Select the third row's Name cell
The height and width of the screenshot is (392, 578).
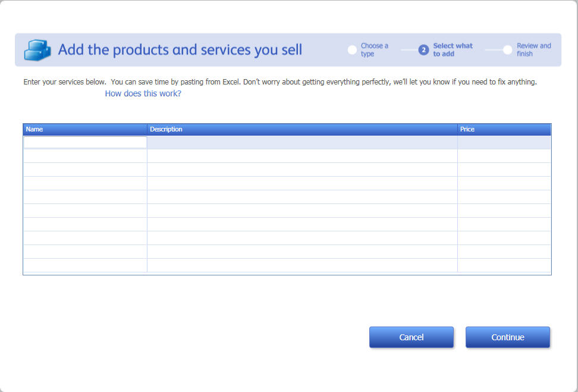85,170
